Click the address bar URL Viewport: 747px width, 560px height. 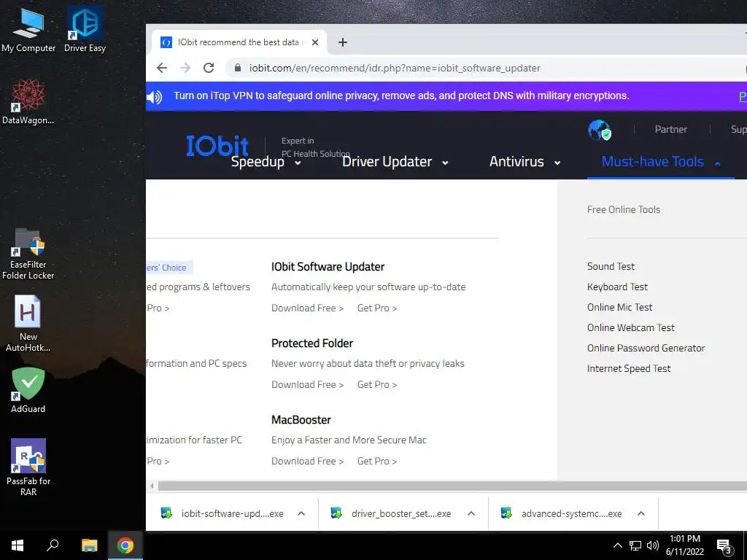(395, 68)
